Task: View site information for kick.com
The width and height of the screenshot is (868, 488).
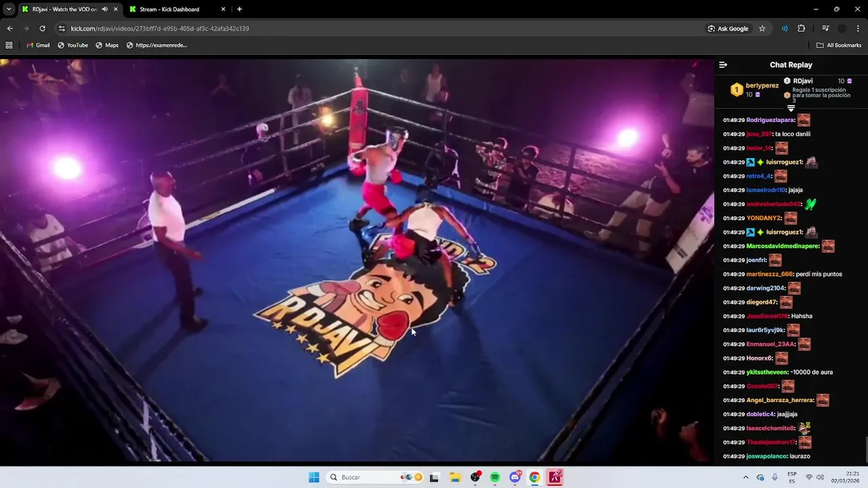Action: (x=62, y=28)
